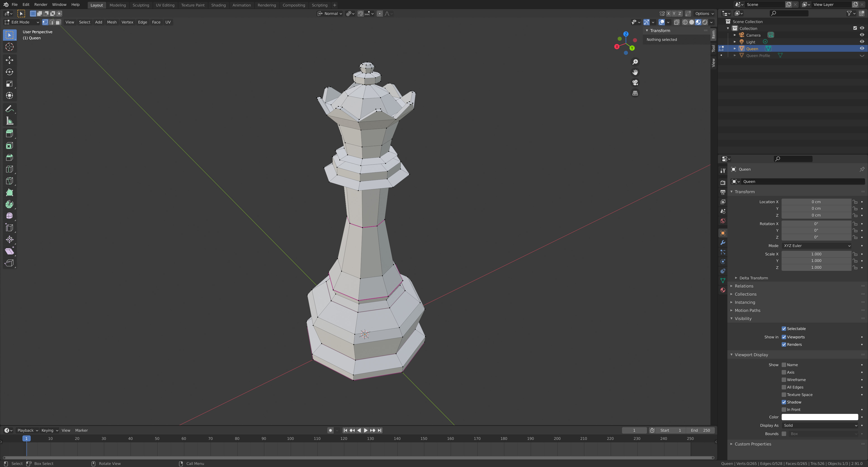Open the Render menu
Screen dimensions: 868x467
click(40, 4)
